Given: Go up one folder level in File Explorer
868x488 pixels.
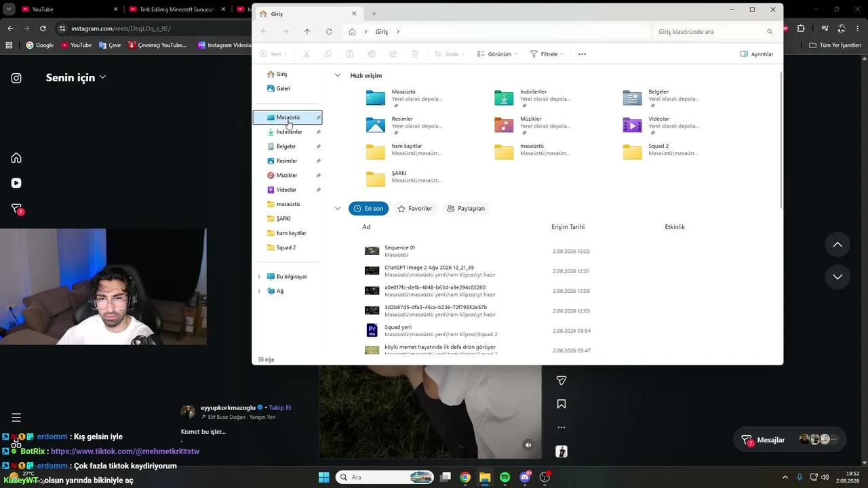Looking at the screenshot, I should coord(307,32).
